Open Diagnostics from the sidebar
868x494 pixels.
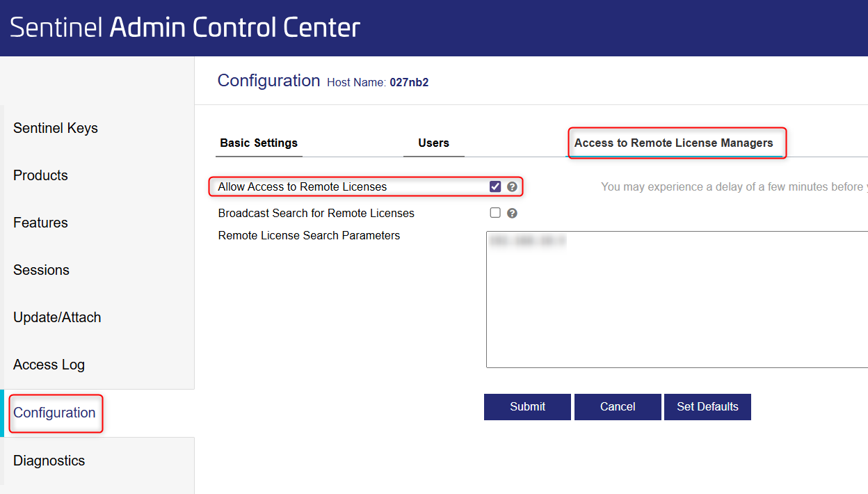(49, 461)
